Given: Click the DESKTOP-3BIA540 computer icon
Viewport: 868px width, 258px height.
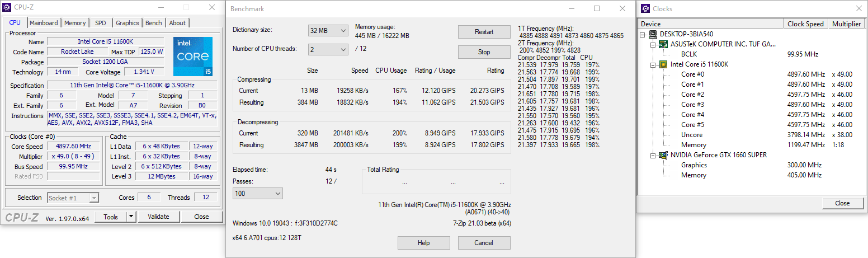Looking at the screenshot, I should [654, 34].
